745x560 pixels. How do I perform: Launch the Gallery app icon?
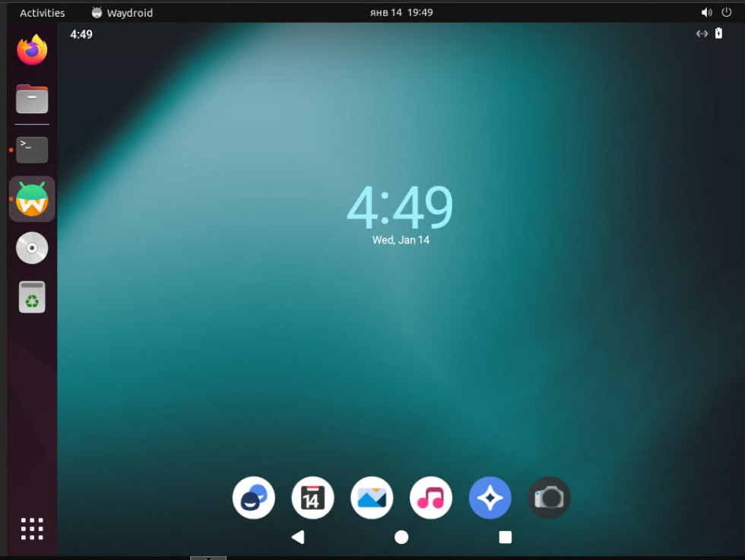pos(372,498)
